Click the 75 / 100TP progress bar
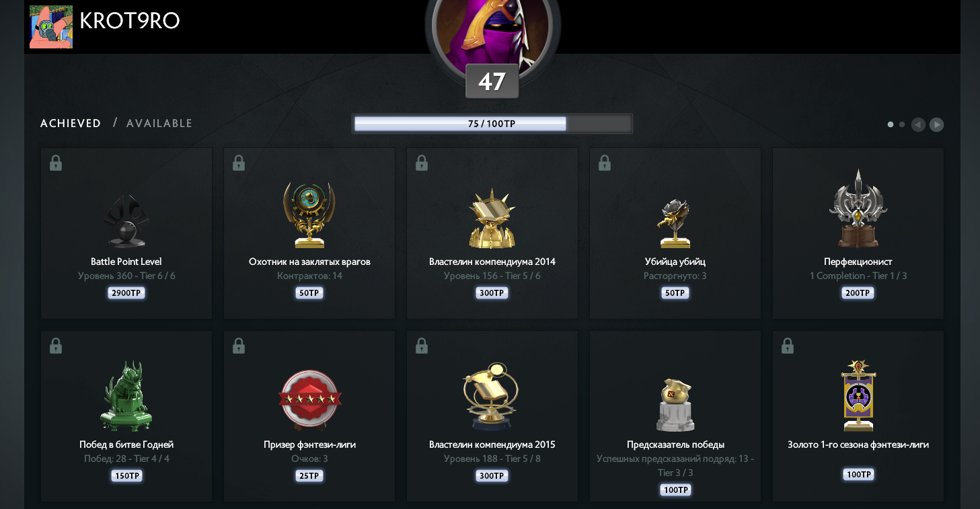The image size is (980, 509). (x=492, y=124)
